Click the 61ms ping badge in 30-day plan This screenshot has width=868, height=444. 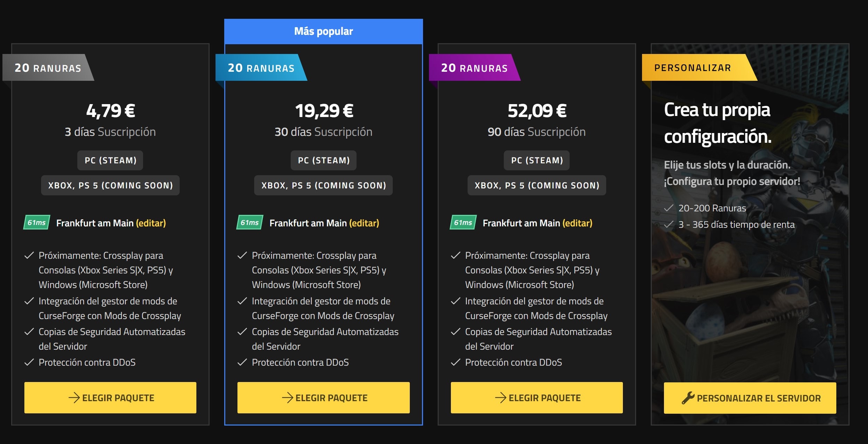pos(250,223)
